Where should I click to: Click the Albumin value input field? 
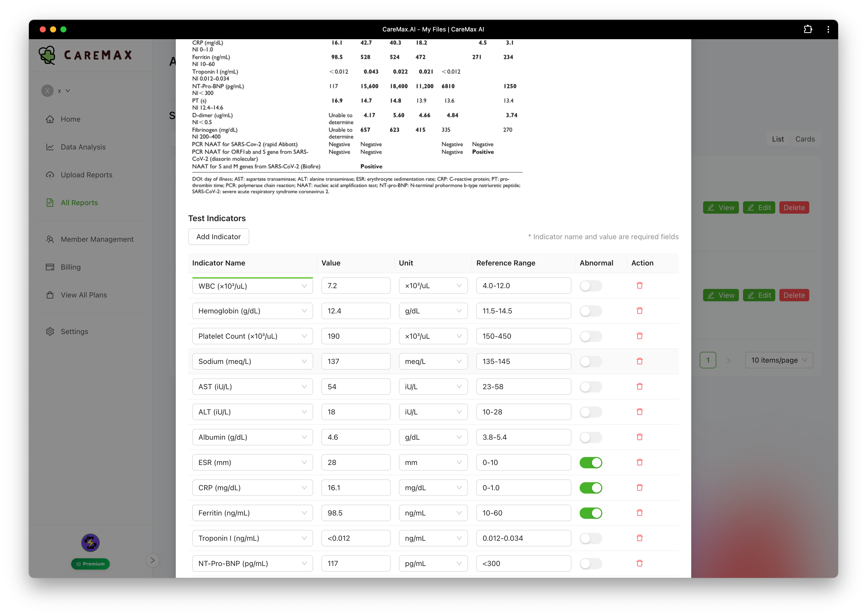click(x=355, y=437)
